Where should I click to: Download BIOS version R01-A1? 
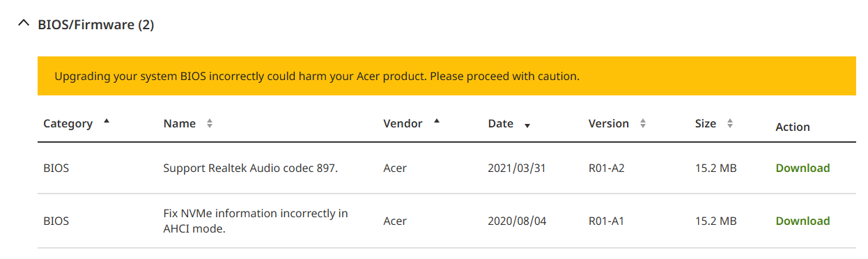coord(803,221)
